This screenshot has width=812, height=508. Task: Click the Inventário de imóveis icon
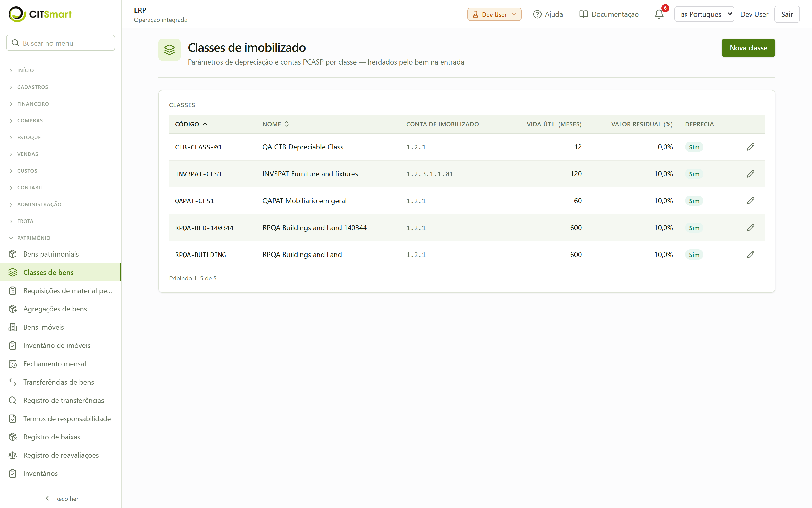point(13,345)
